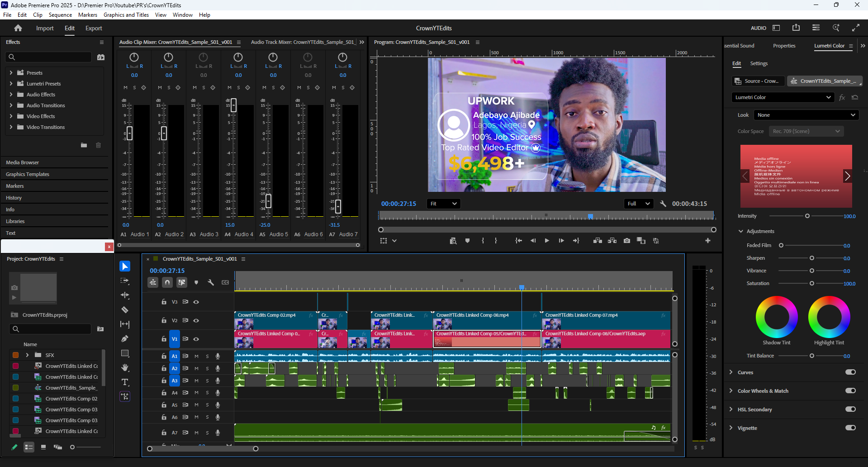Toggle Snap in timeline
The width and height of the screenshot is (868, 467).
(x=167, y=282)
